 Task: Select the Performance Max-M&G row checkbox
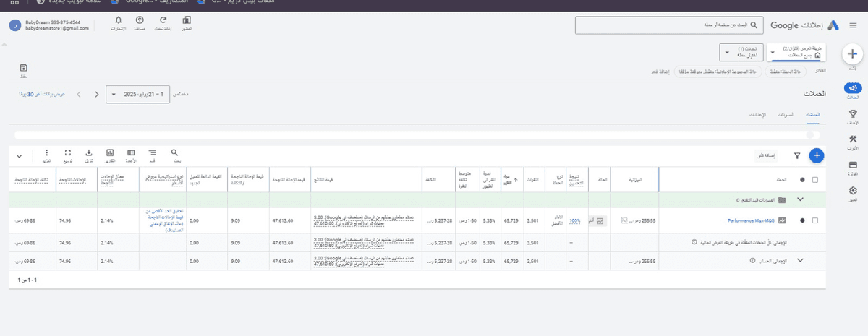816,220
